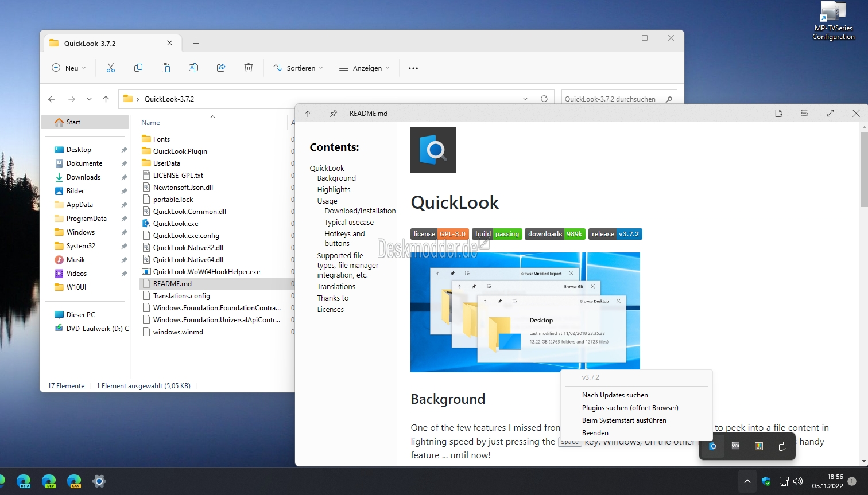Click the Cut scissors icon in Explorer

tap(111, 68)
